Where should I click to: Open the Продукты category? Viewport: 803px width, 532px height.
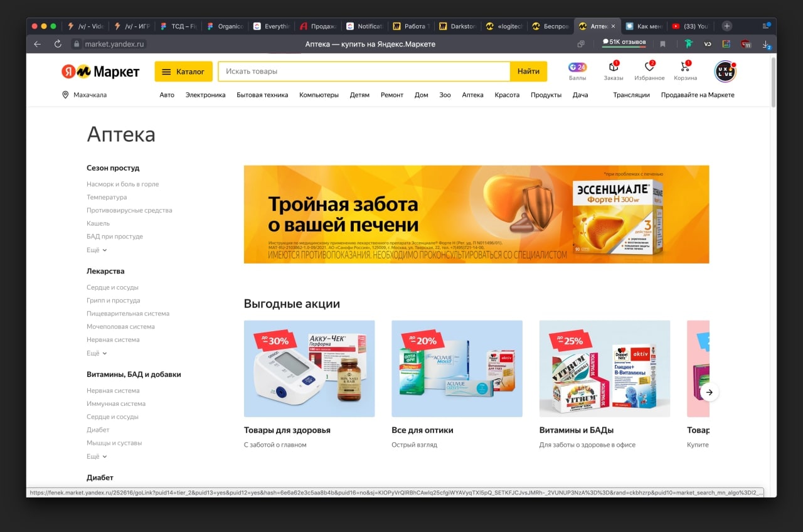click(546, 95)
